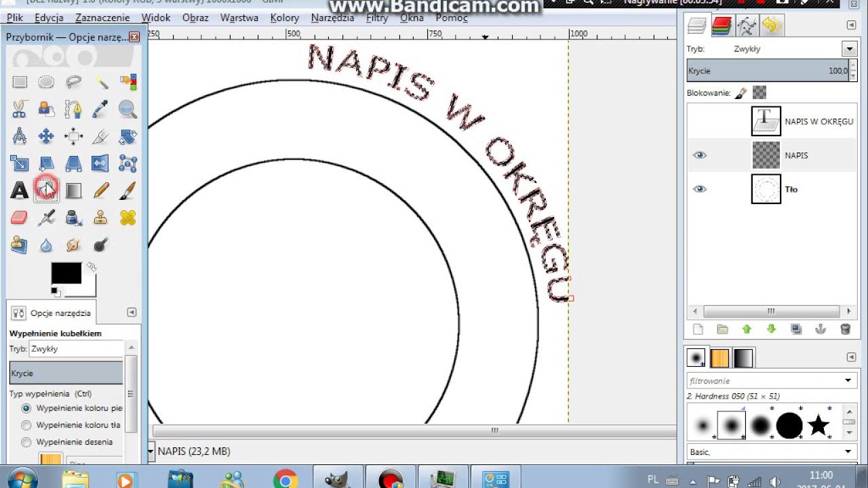Select the Zoom magnifier tool
The width and height of the screenshot is (868, 488).
(x=128, y=109)
